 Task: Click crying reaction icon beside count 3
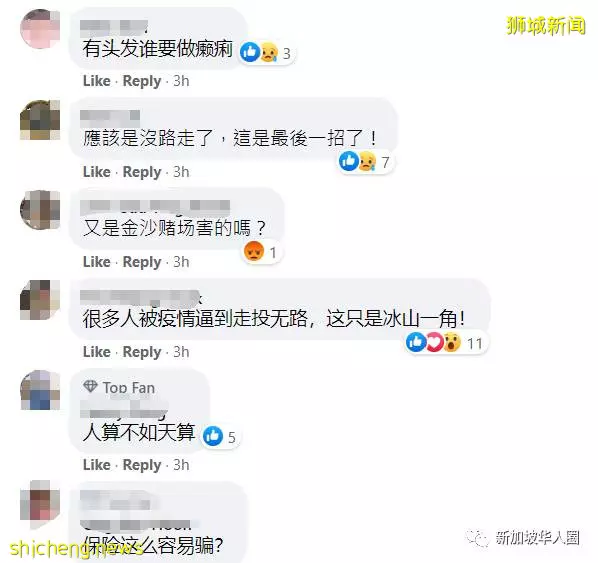269,52
